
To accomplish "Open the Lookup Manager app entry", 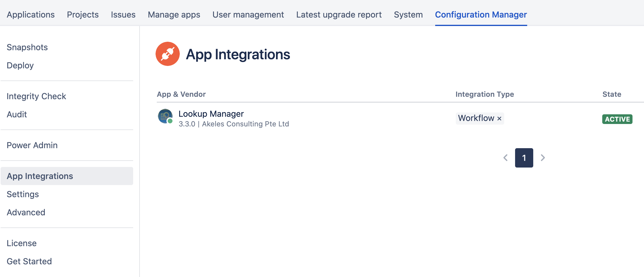I will pyautogui.click(x=211, y=114).
